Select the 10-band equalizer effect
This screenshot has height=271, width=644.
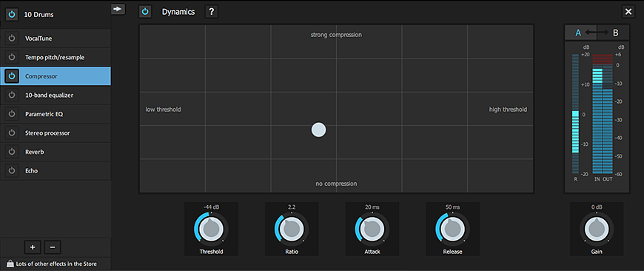click(56, 95)
